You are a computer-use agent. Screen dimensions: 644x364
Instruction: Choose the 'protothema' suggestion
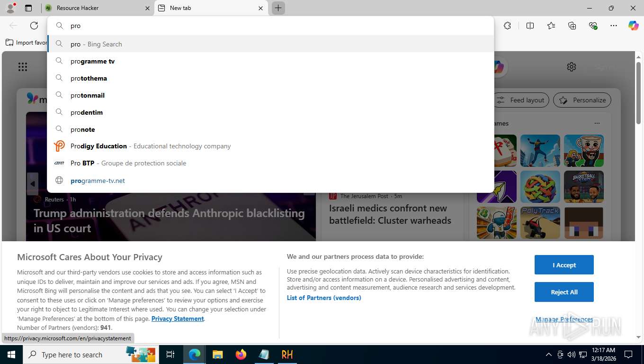[270, 78]
